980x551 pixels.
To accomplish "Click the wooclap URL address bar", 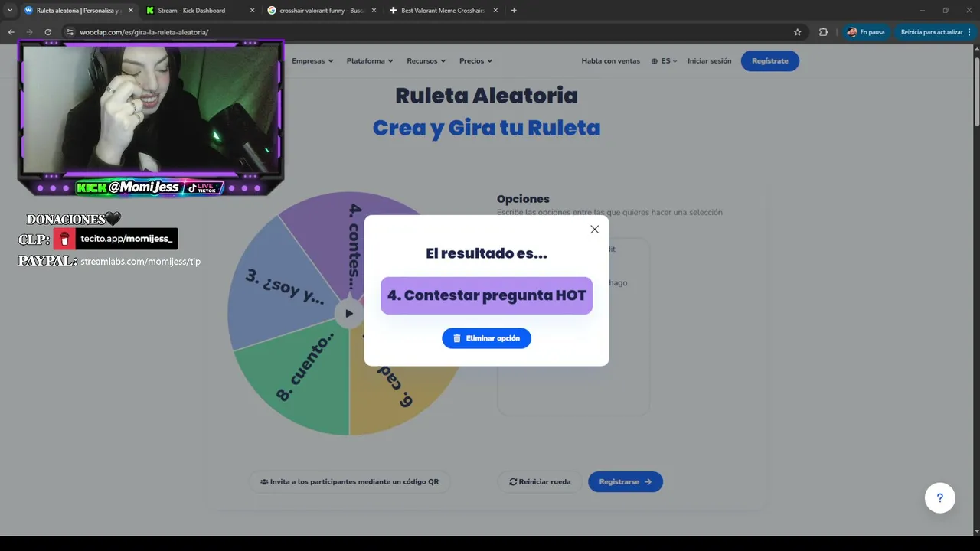I will [429, 32].
